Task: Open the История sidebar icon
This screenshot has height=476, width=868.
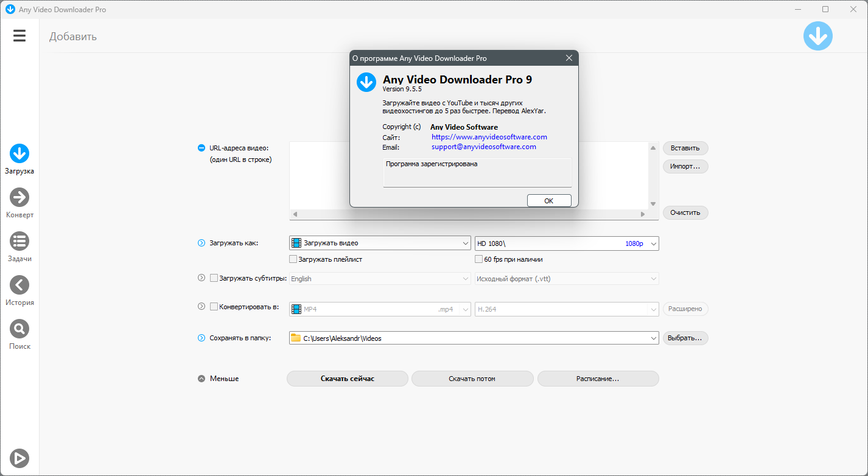Action: click(x=19, y=285)
